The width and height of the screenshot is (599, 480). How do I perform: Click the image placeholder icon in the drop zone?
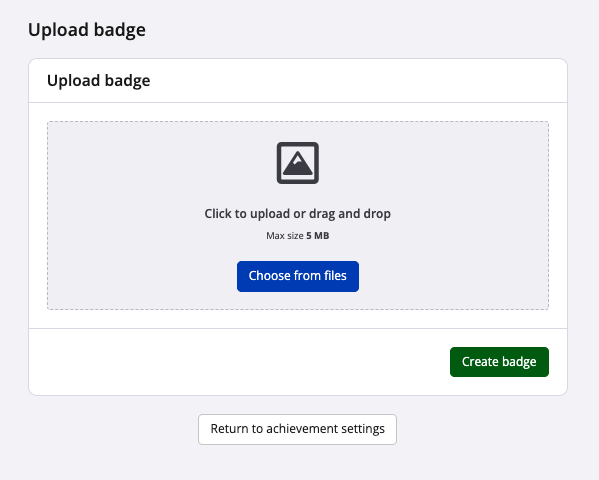click(298, 163)
